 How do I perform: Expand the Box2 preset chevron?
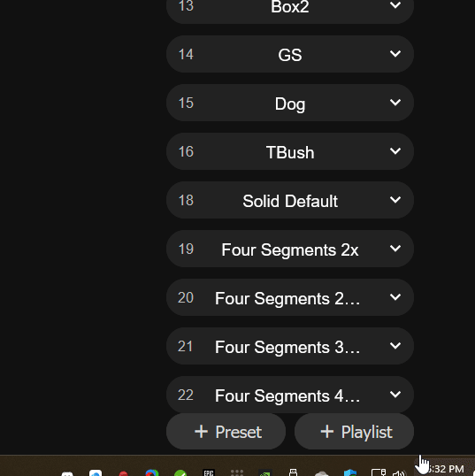coord(395,5)
